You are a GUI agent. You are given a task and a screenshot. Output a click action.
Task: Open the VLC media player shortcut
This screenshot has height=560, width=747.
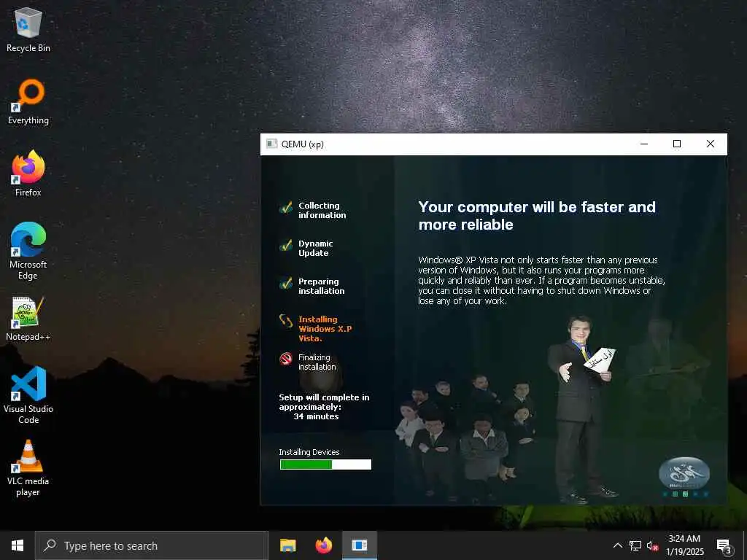(x=28, y=469)
